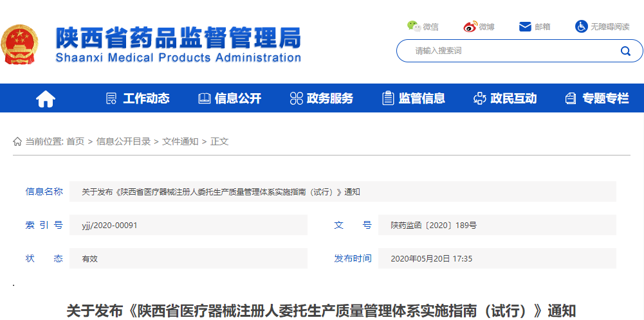The image size is (644, 320).
Task: Click the search magnifier icon
Action: click(625, 51)
